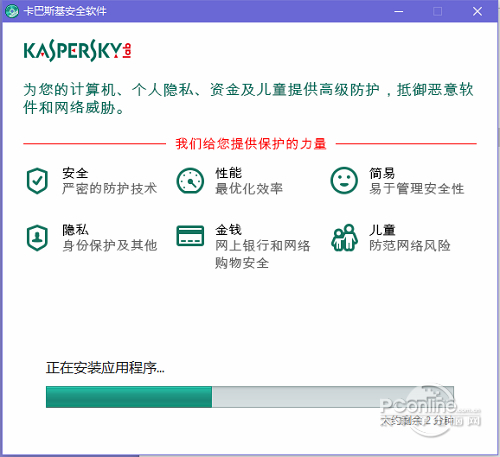
Task: Click the text 最优化效率
Action: [x=249, y=189]
